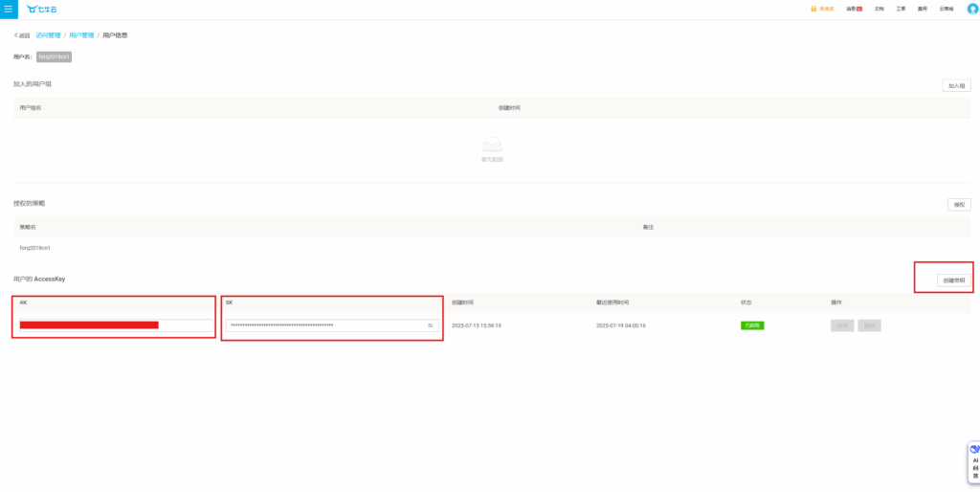Screen dimensions: 980x492
Task: Navigate to 访问管理 breadcrumb
Action: pos(48,35)
